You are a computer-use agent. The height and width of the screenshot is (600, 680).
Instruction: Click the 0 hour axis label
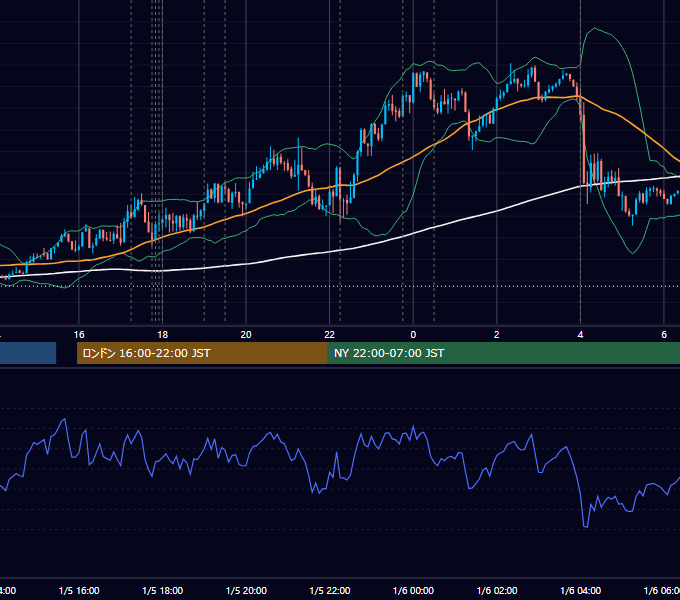coord(413,335)
